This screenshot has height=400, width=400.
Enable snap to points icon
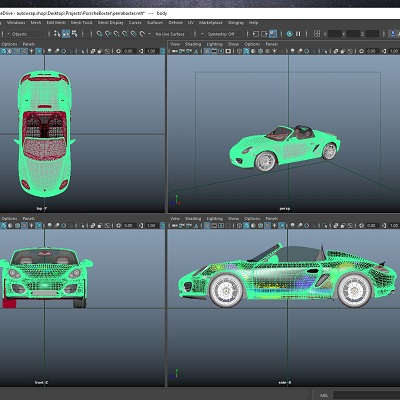pyautogui.click(x=116, y=34)
